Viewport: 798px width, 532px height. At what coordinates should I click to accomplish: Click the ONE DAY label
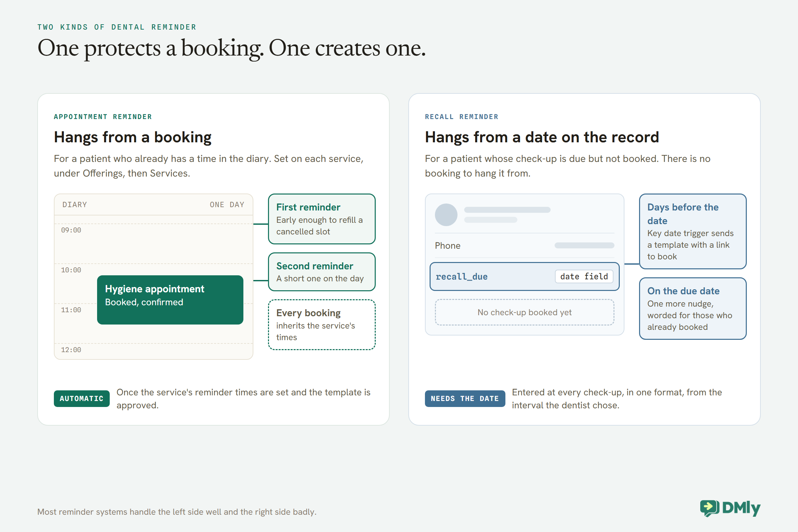point(227,204)
